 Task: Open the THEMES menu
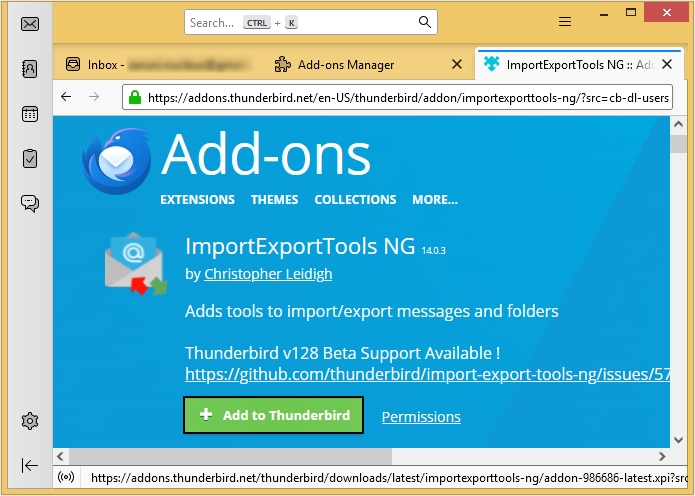coord(275,200)
